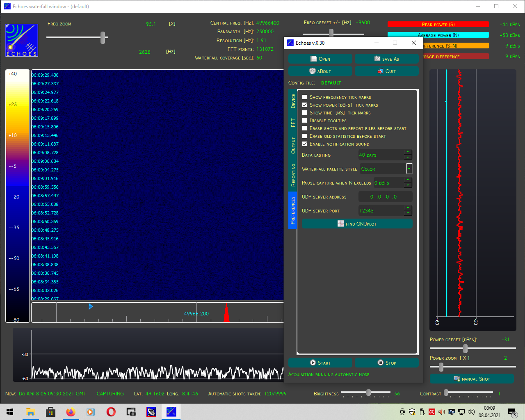Screen dimensions: 525x420
Task: Open the network tray icon
Action: [x=461, y=412]
